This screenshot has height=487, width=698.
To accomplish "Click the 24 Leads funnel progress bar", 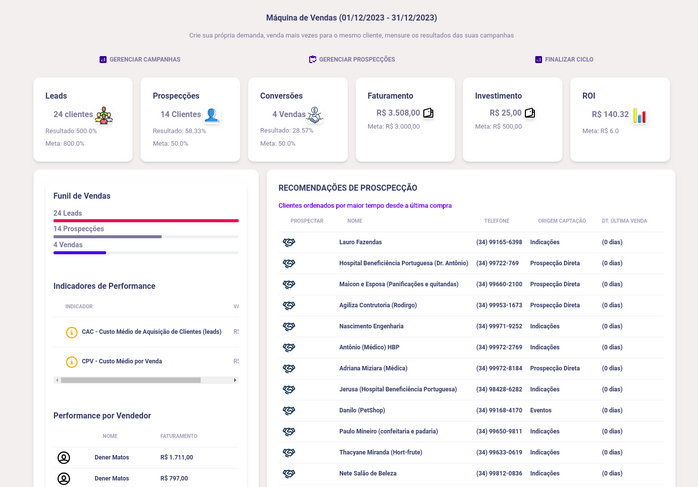I will click(x=146, y=220).
